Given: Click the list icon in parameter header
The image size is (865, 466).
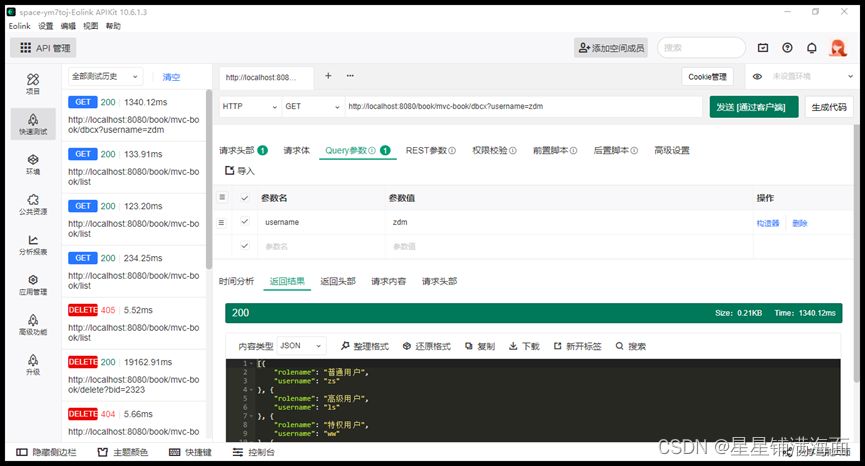Looking at the screenshot, I should [222, 197].
